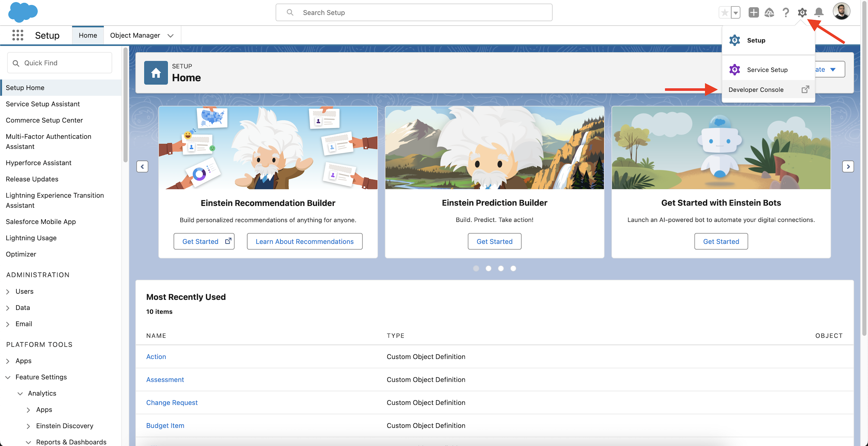Click the Salesforce cloud logo
Image resolution: width=868 pixels, height=446 pixels.
click(23, 12)
